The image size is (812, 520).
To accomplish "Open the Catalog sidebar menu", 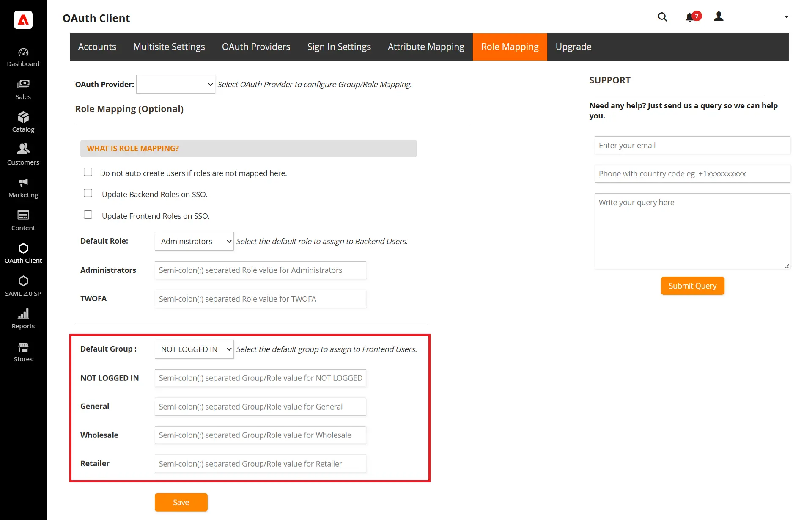I will tap(23, 123).
